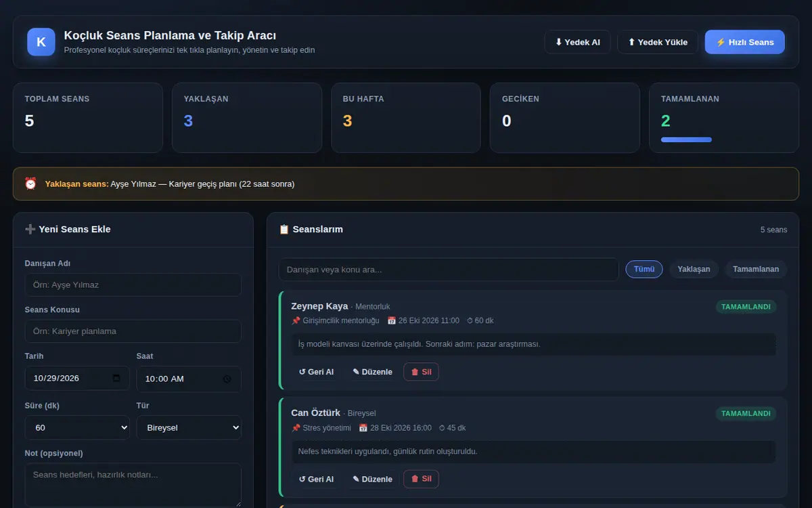Switch to the Yaklaşan filter tab
The image size is (812, 508).
click(x=694, y=269)
